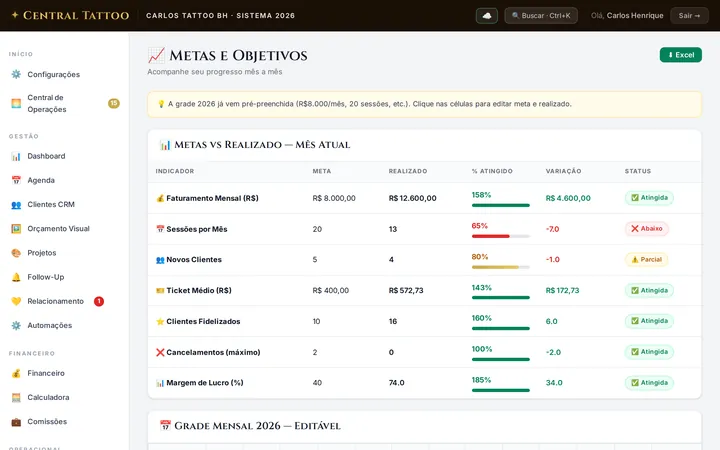Edit the R$ 12.600,00 realizado cell
The width and height of the screenshot is (720, 450).
coord(412,198)
